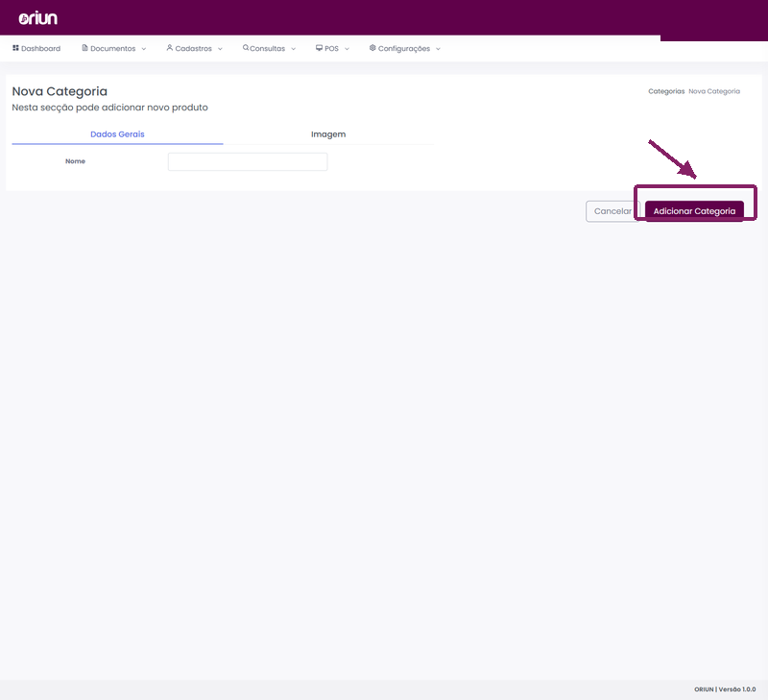The height and width of the screenshot is (700, 768).
Task: Click the Nova Categoria page heading
Action: click(60, 91)
